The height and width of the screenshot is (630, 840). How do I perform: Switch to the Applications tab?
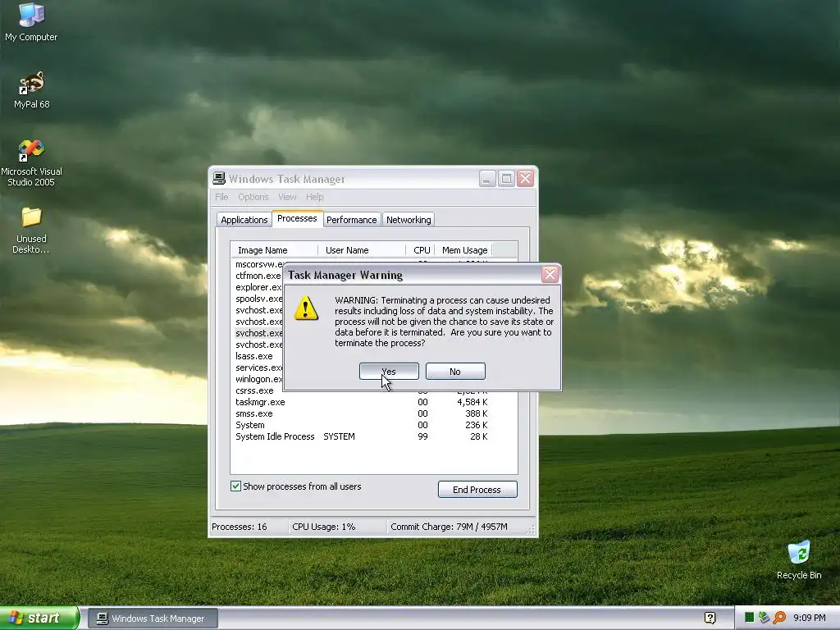[x=244, y=220]
